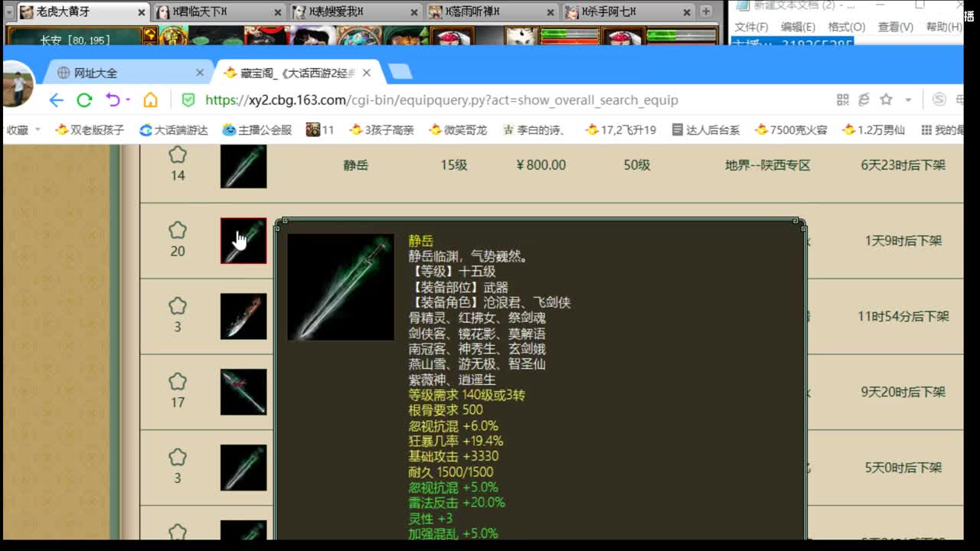Favorite the listing with 14 stars
The height and width of the screenshot is (551, 980).
(178, 155)
